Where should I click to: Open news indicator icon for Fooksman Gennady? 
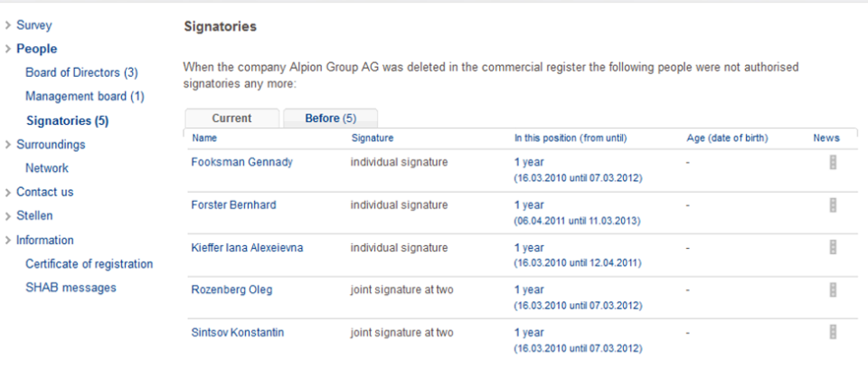(x=833, y=162)
